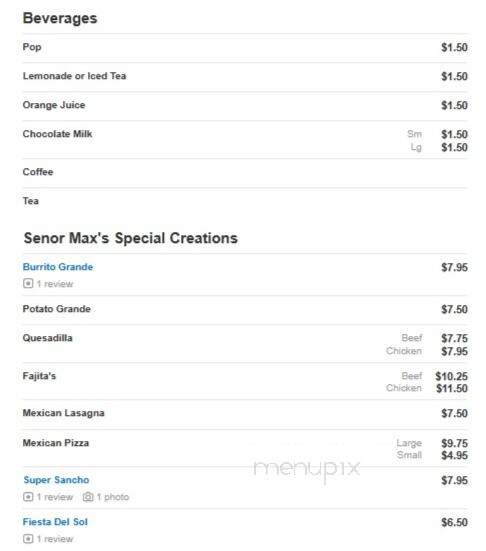Open the Fiesta Del Sol link
This screenshot has width=486, height=551.
pyautogui.click(x=55, y=522)
